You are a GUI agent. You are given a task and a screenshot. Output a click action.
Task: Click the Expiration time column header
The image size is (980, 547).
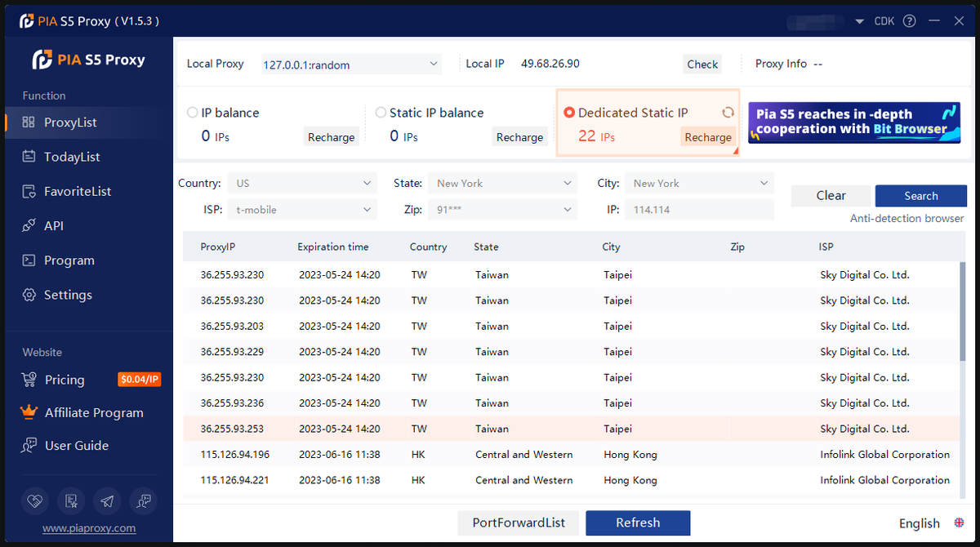(x=333, y=247)
